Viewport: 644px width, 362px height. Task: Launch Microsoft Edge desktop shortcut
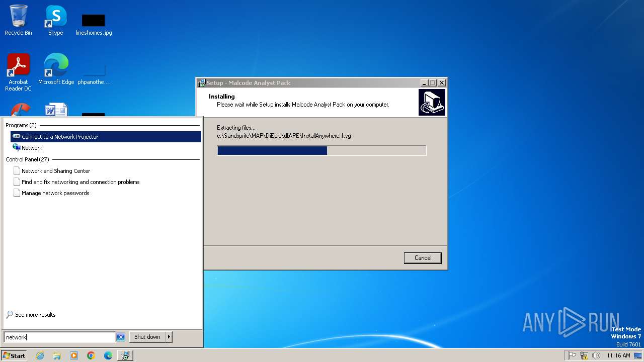click(x=56, y=69)
